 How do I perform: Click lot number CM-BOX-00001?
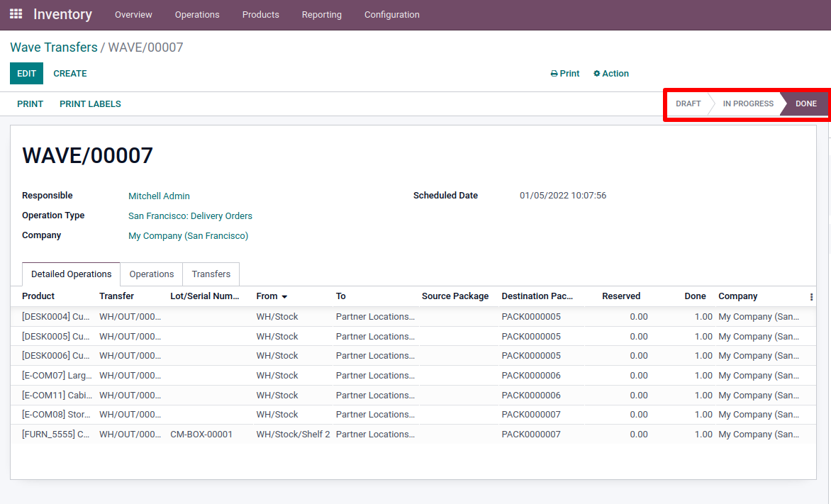(201, 434)
